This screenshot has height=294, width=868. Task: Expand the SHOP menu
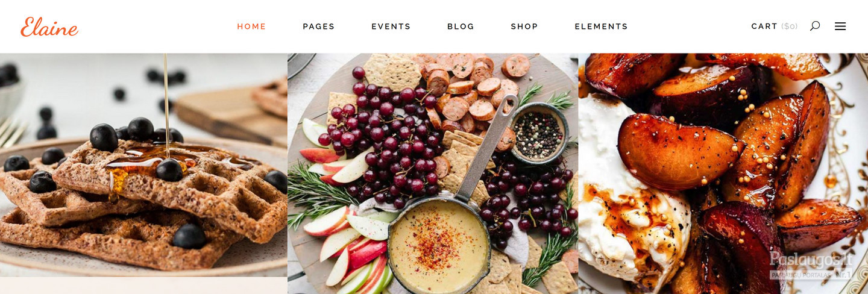524,27
